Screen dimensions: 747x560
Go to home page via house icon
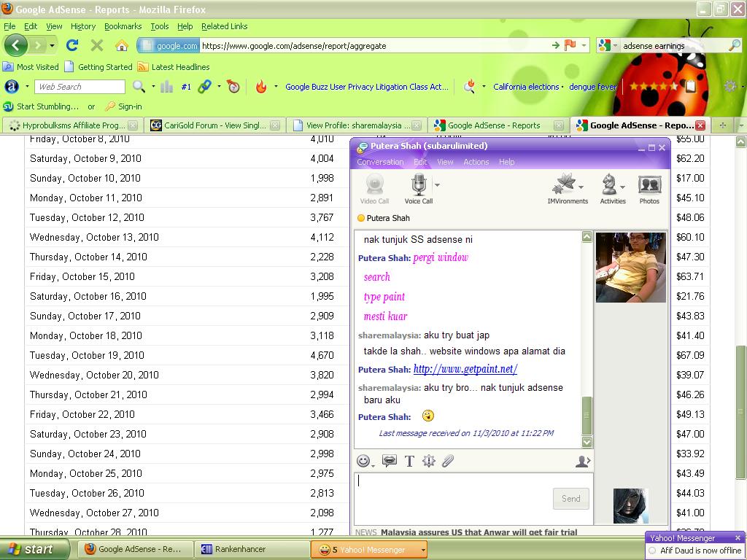pos(122,46)
